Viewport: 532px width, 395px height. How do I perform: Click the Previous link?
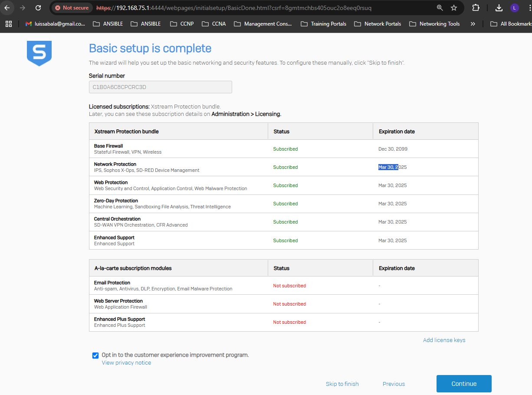394,384
